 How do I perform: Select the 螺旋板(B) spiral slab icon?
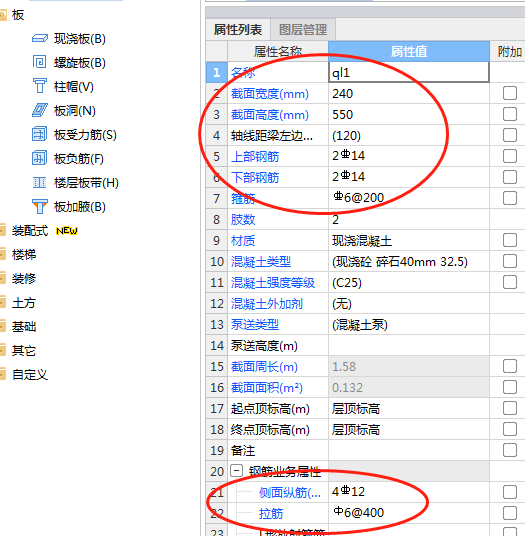[40, 62]
